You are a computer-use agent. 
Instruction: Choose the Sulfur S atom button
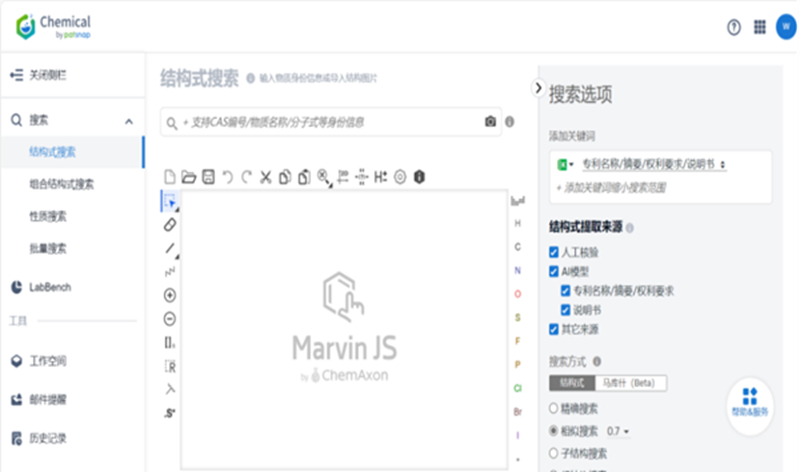click(x=517, y=317)
